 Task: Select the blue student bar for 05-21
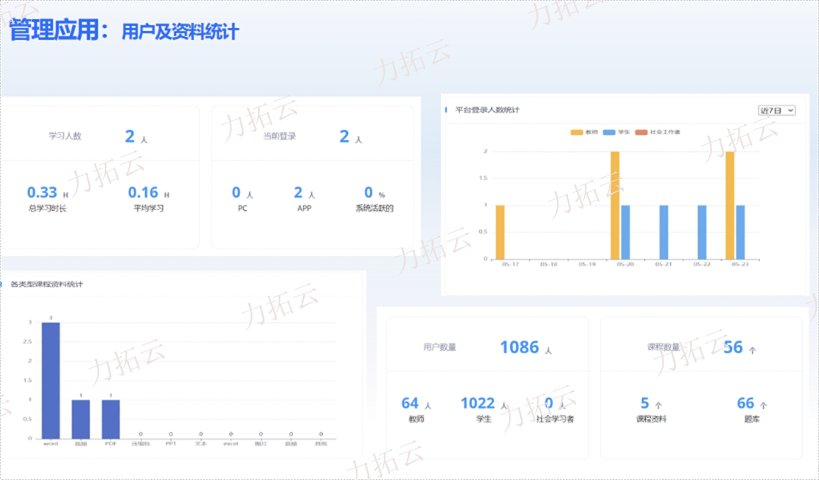pyautogui.click(x=664, y=232)
